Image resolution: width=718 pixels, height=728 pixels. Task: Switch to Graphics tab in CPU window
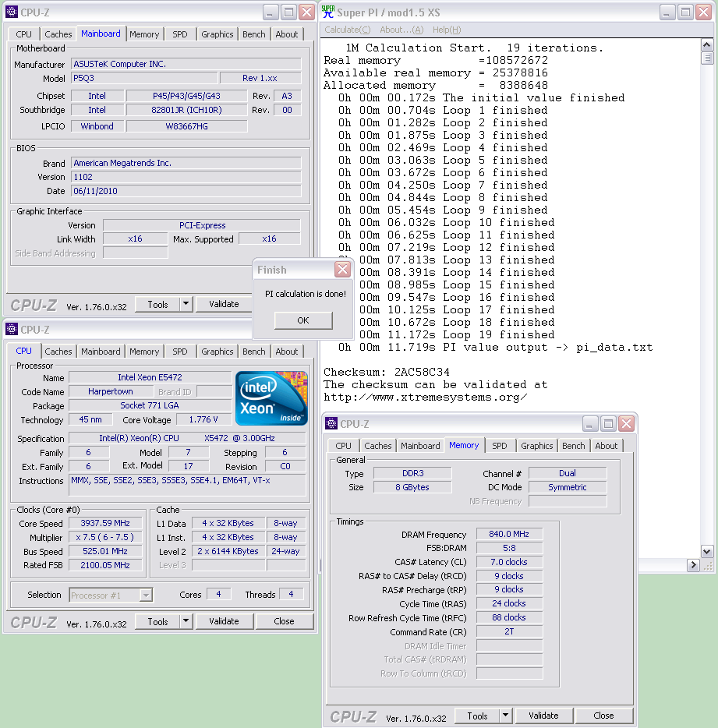pos(217,351)
